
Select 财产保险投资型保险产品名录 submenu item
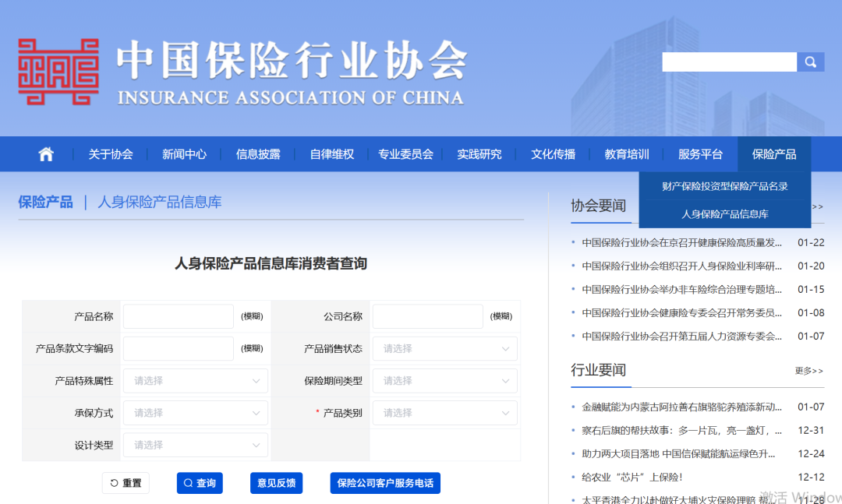click(725, 186)
